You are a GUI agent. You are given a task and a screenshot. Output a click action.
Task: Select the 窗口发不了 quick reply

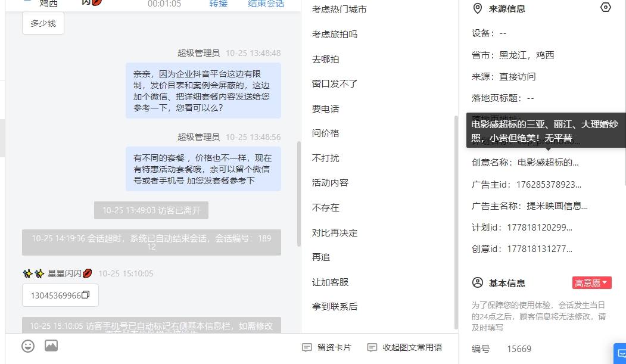335,84
